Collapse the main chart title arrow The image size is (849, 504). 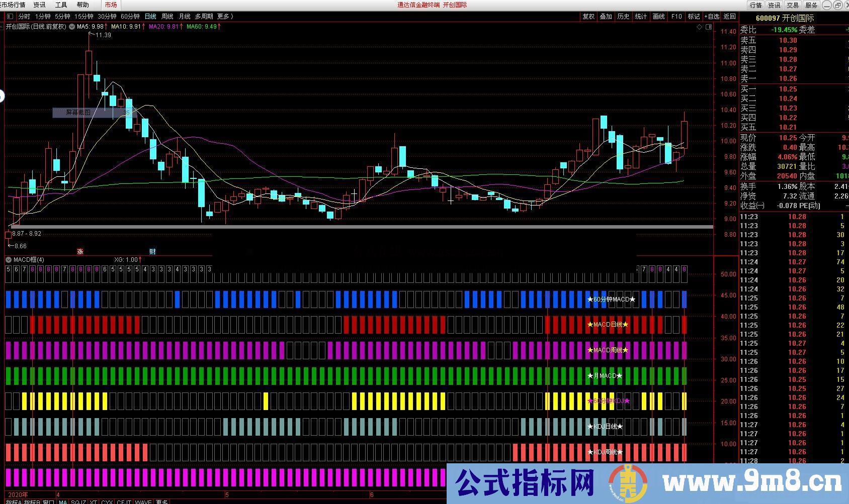point(72,27)
